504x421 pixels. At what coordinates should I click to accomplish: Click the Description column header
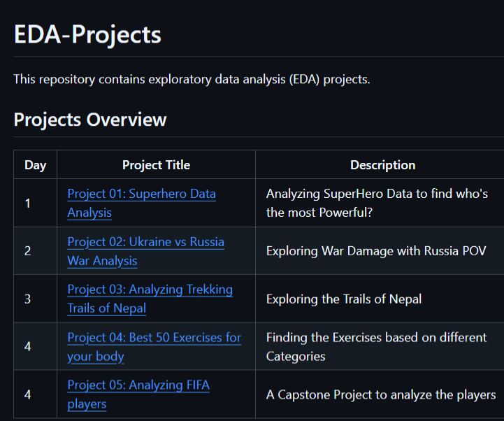point(382,165)
